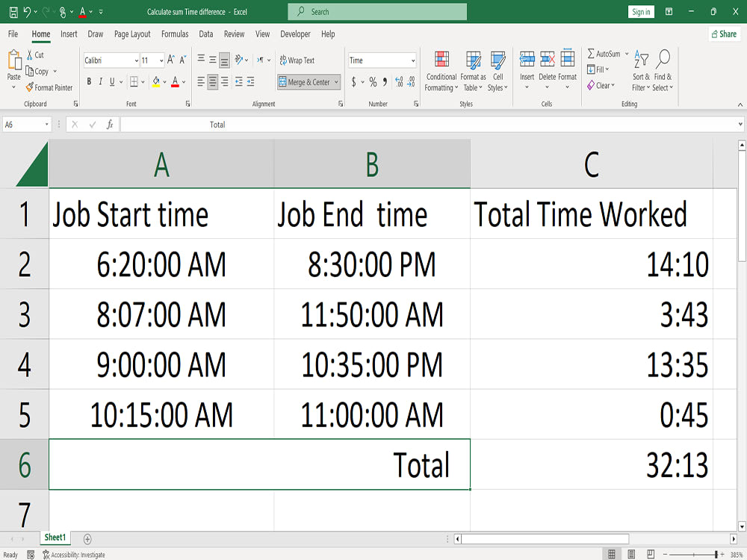The image size is (747, 560).
Task: Switch to the Page Layout tab
Action: click(132, 34)
